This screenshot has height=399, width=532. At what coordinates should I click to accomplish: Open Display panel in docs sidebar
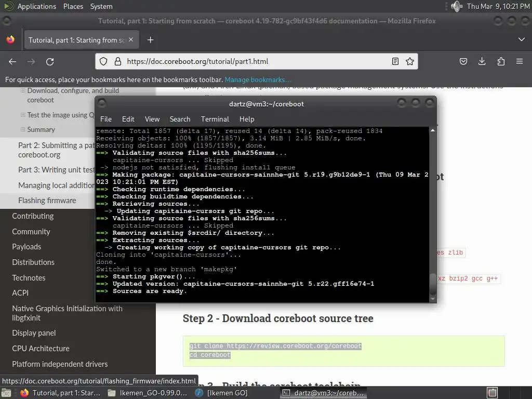click(34, 333)
